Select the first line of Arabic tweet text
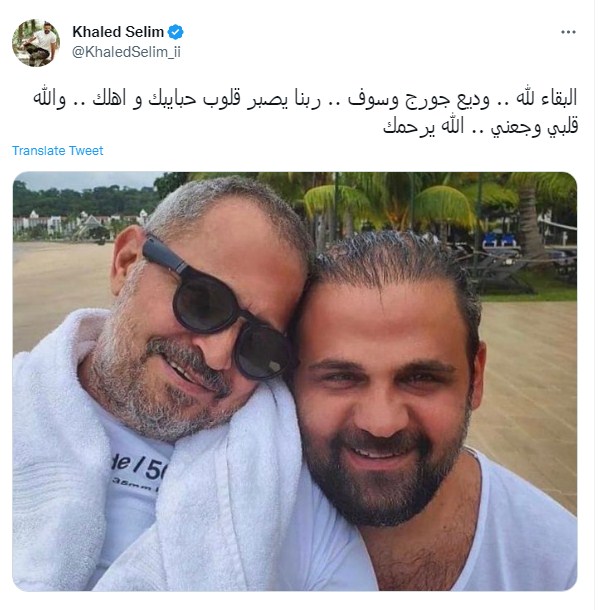This screenshot has height=610, width=599. [305, 98]
